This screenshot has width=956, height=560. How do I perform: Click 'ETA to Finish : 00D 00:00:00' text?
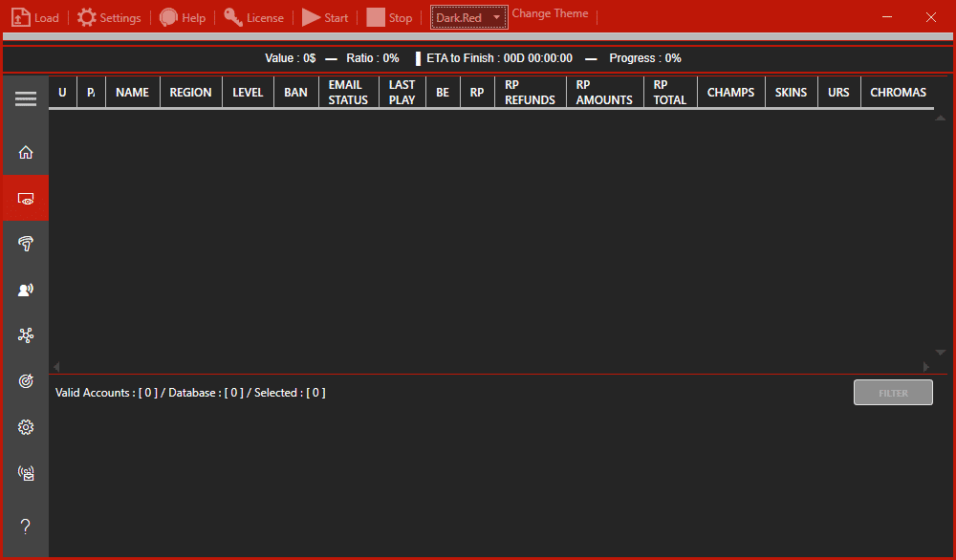click(x=499, y=58)
